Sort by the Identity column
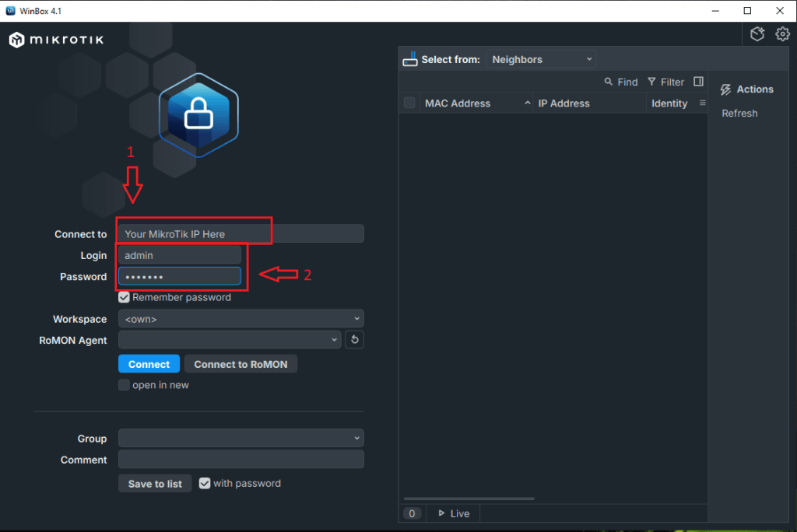Viewport: 797px width, 532px height. pos(669,103)
